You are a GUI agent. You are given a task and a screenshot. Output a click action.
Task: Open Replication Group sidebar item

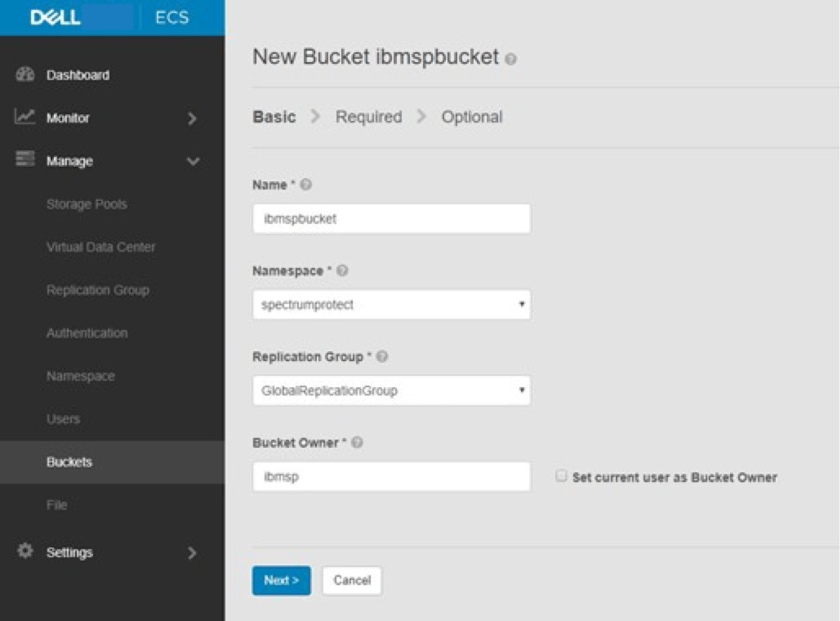pos(98,290)
